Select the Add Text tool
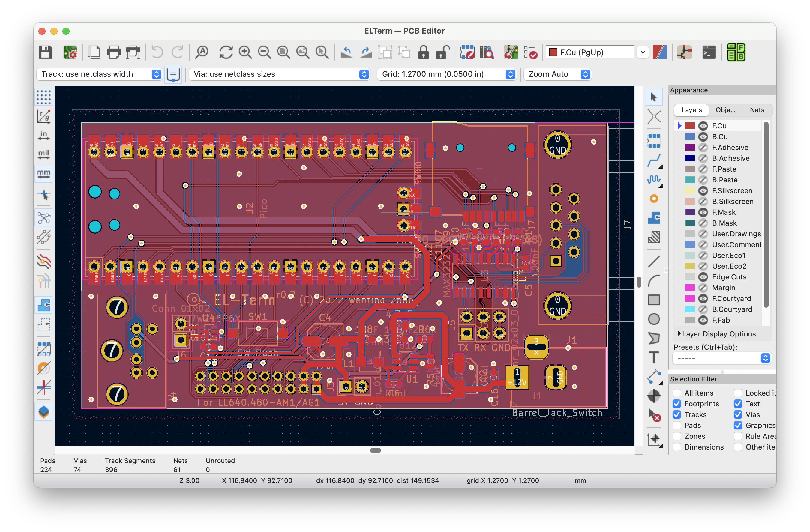810x532 pixels. 653,357
